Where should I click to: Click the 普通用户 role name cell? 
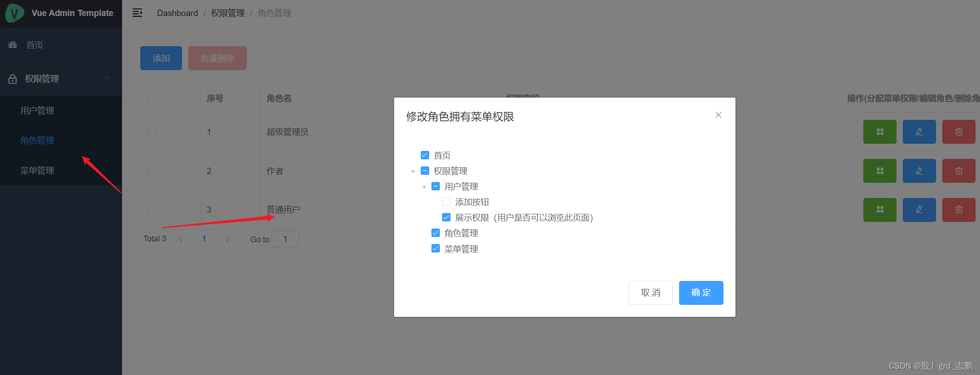283,209
